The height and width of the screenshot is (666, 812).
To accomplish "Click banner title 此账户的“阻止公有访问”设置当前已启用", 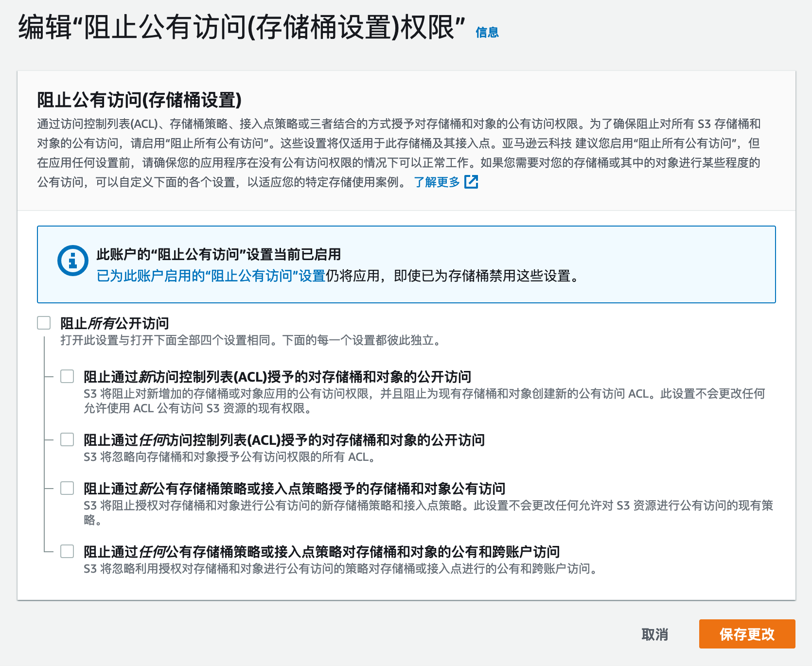I will (x=219, y=254).
